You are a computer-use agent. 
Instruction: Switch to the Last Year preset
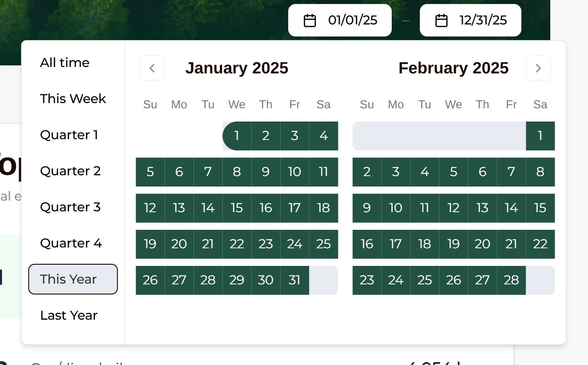coord(69,315)
